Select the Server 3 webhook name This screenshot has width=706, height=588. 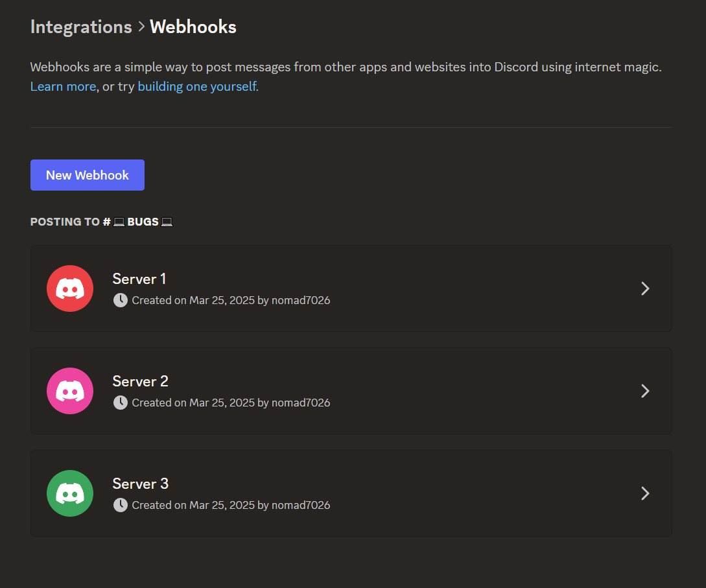pyautogui.click(x=140, y=484)
